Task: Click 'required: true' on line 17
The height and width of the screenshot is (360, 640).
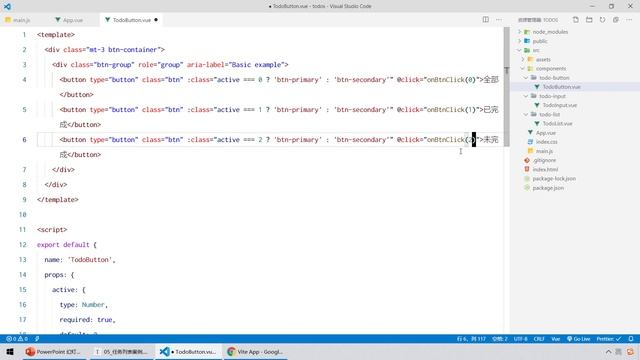Action: [x=86, y=320]
